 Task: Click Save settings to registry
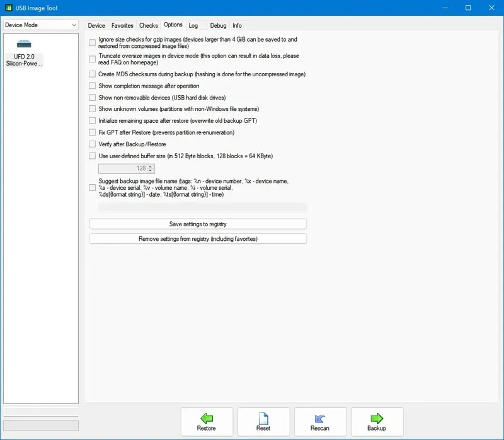pos(198,224)
